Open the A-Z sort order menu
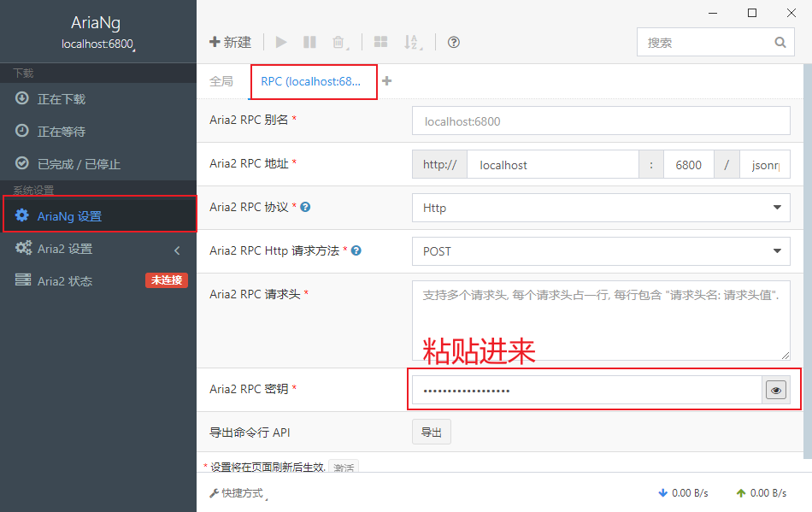812x512 pixels. (x=413, y=43)
